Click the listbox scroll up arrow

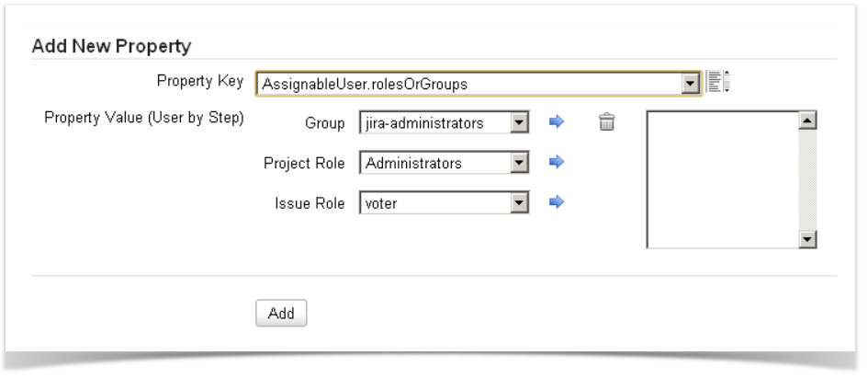pyautogui.click(x=808, y=121)
